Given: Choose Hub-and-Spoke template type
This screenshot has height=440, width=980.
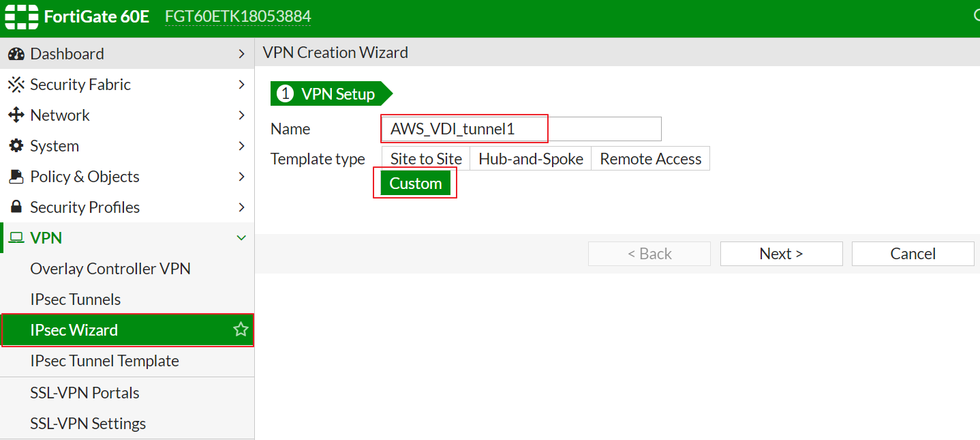Looking at the screenshot, I should tap(531, 159).
